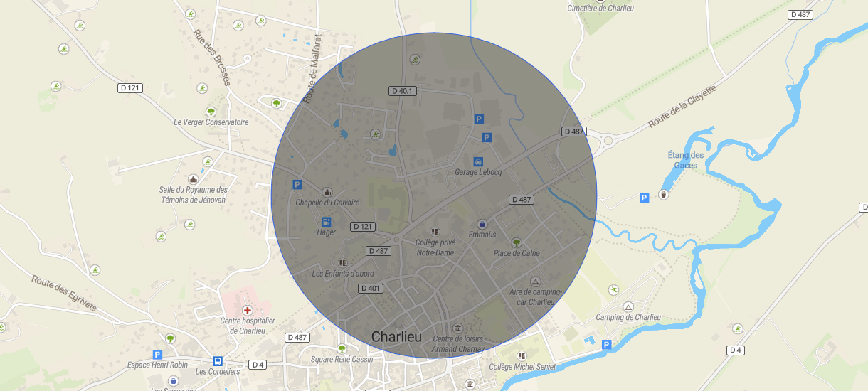This screenshot has width=868, height=391.
Task: Click the Le Verger Conservatoire tree icon
Action: 211,112
